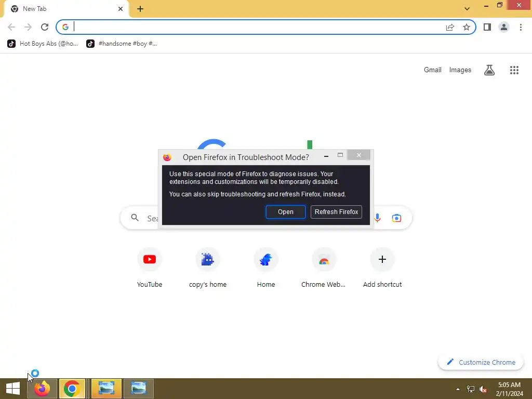Select the New Tab tab
Image resolution: width=532 pixels, height=399 pixels.
(x=66, y=9)
